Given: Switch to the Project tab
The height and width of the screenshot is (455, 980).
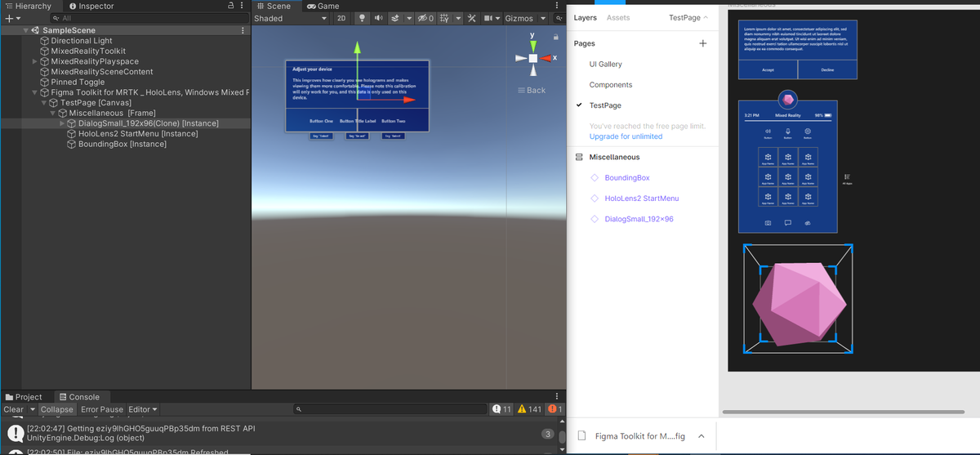Looking at the screenshot, I should pos(23,397).
